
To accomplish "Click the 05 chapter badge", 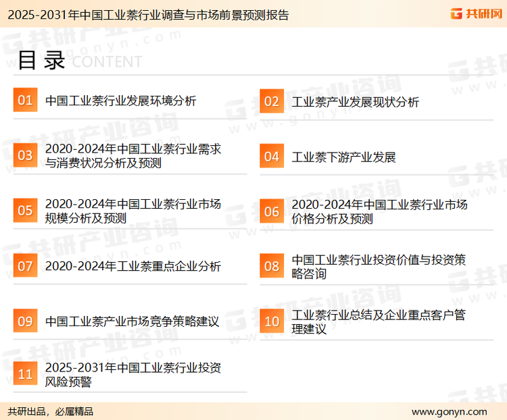I will [25, 211].
